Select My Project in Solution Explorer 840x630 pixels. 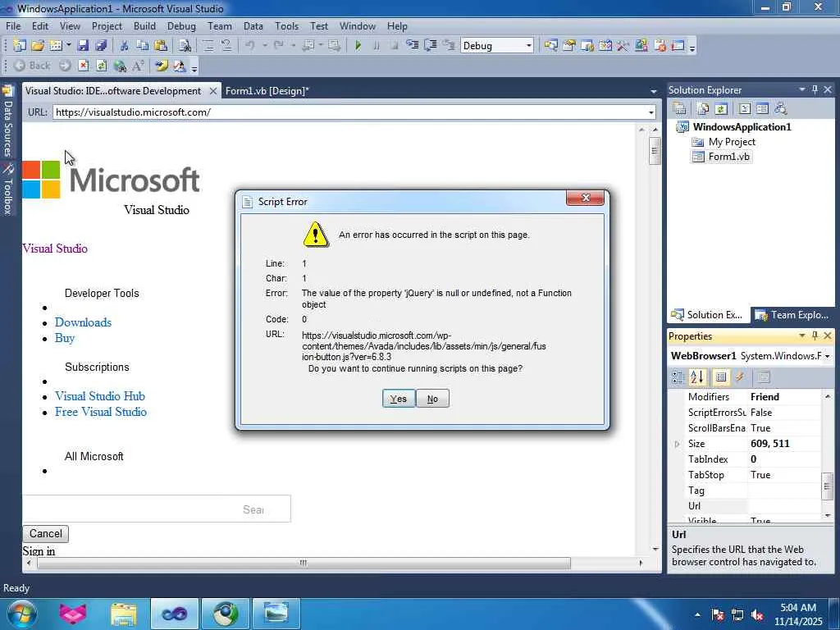click(724, 142)
